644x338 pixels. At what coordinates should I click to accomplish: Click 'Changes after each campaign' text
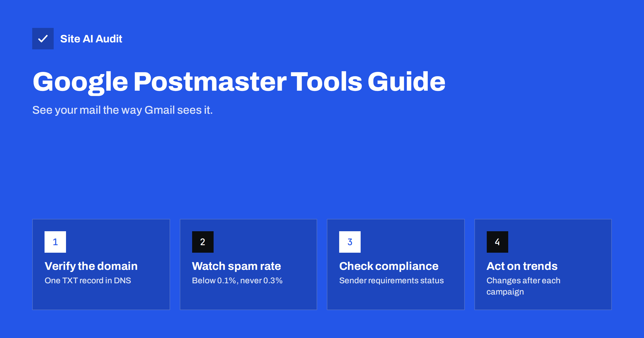click(x=524, y=286)
